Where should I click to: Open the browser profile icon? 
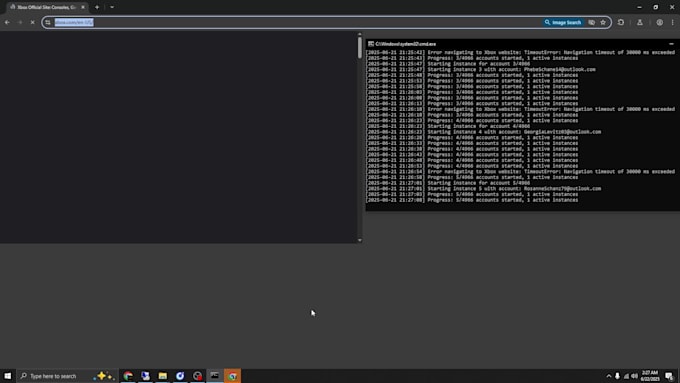coord(659,22)
